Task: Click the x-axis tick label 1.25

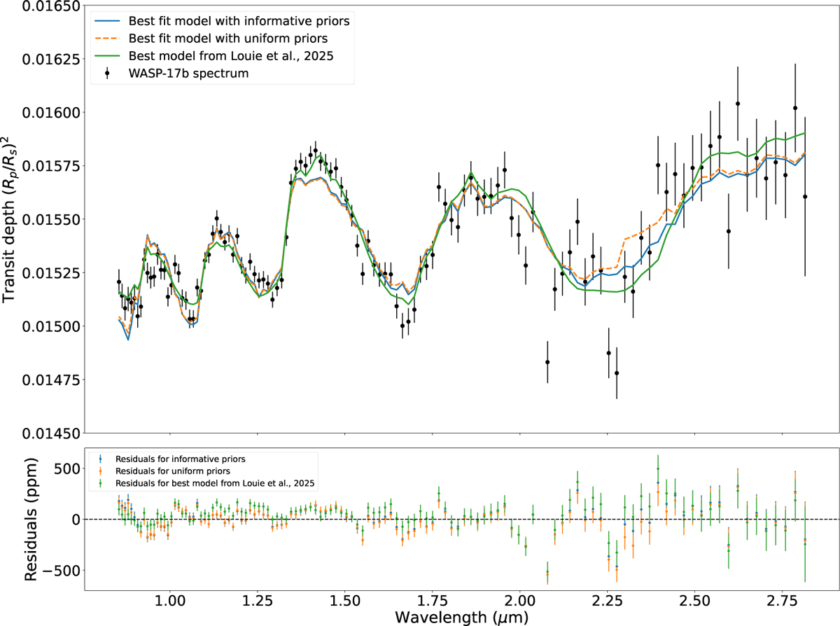Action: (x=256, y=602)
